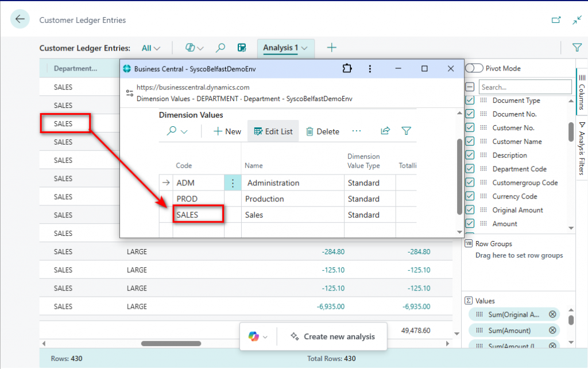Click the Dimension Values filter funnel icon
Image resolution: width=588 pixels, height=369 pixels.
click(407, 131)
